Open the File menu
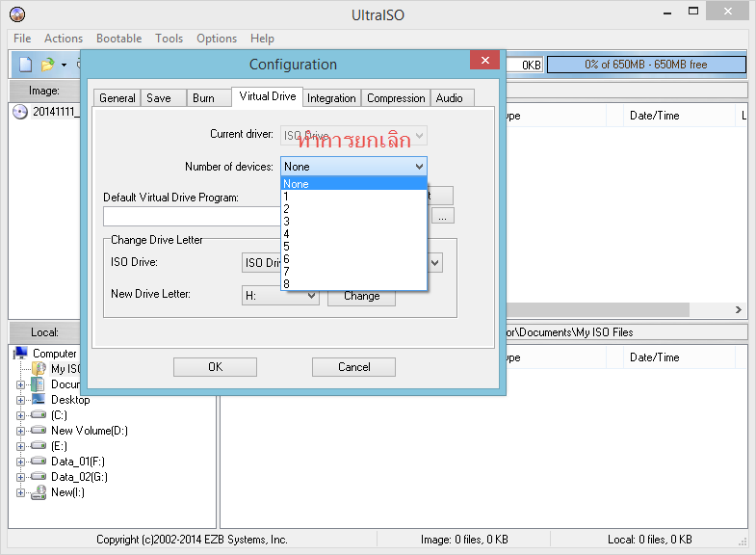 pyautogui.click(x=22, y=39)
